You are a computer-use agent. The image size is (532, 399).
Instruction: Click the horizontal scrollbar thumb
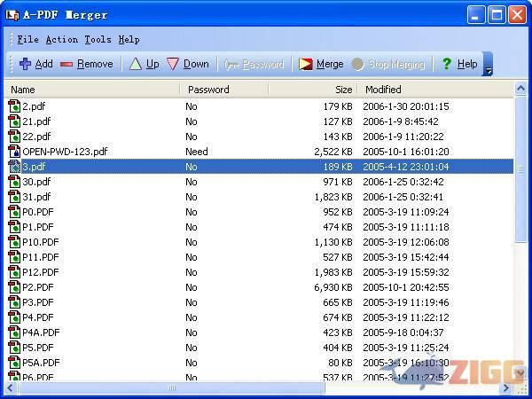tap(172, 387)
